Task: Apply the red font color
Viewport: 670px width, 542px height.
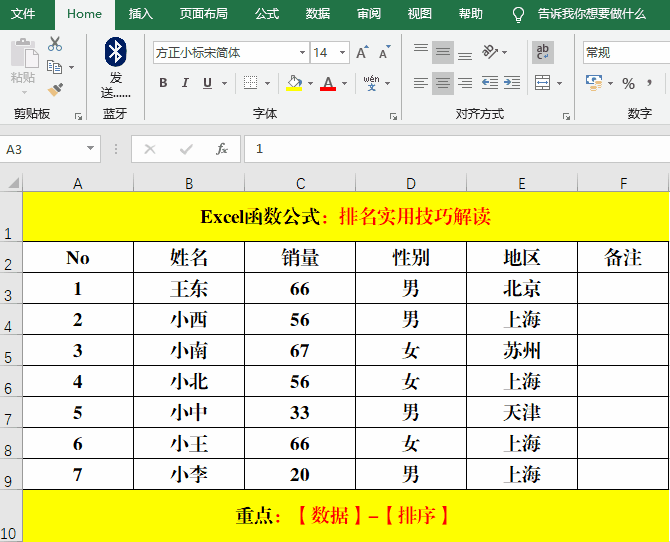Action: coord(328,83)
